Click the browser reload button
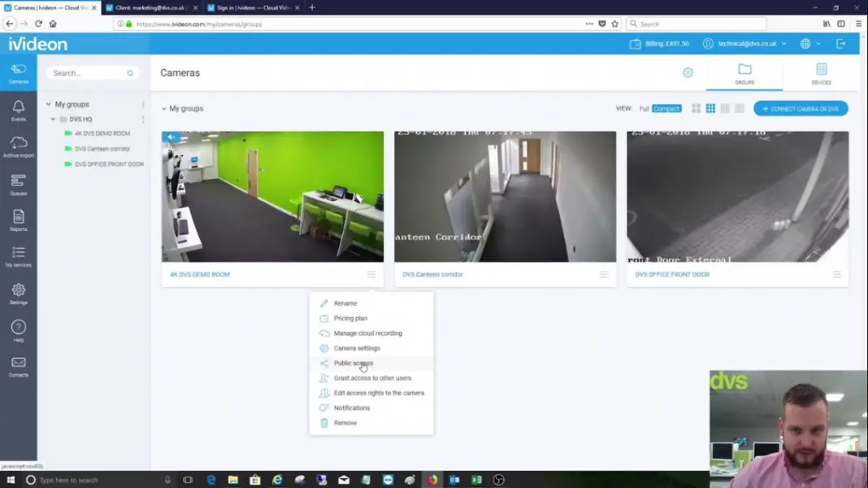868x488 pixels. point(38,24)
